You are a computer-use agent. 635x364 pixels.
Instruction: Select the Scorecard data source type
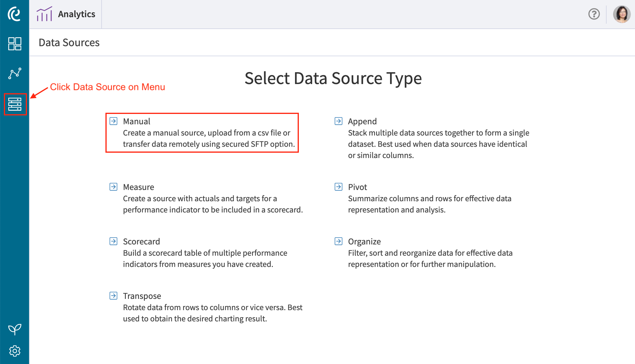click(x=141, y=241)
